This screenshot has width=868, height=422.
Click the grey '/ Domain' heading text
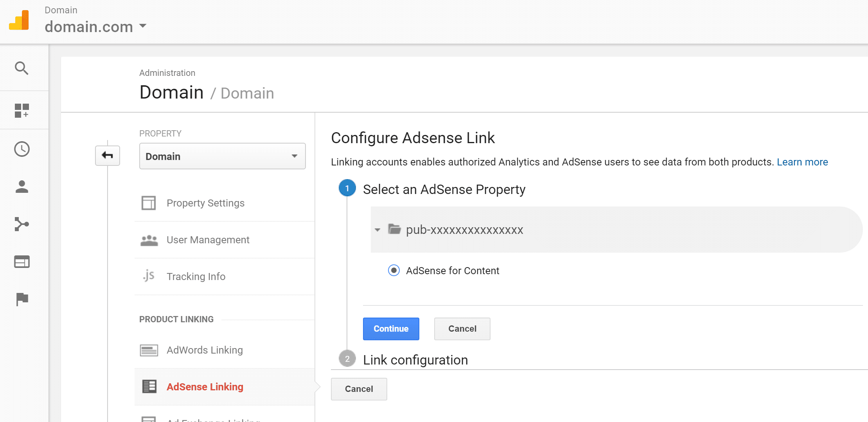click(242, 93)
